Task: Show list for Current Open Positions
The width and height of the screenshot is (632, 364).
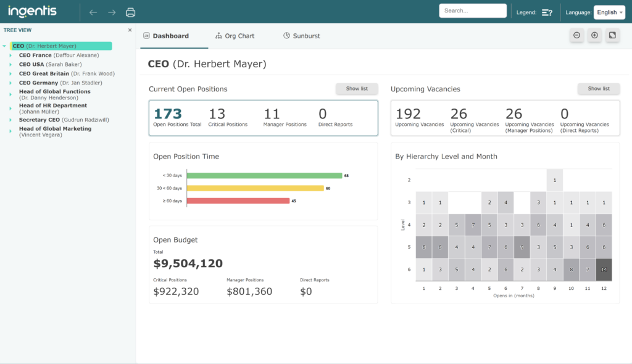Action: [357, 89]
